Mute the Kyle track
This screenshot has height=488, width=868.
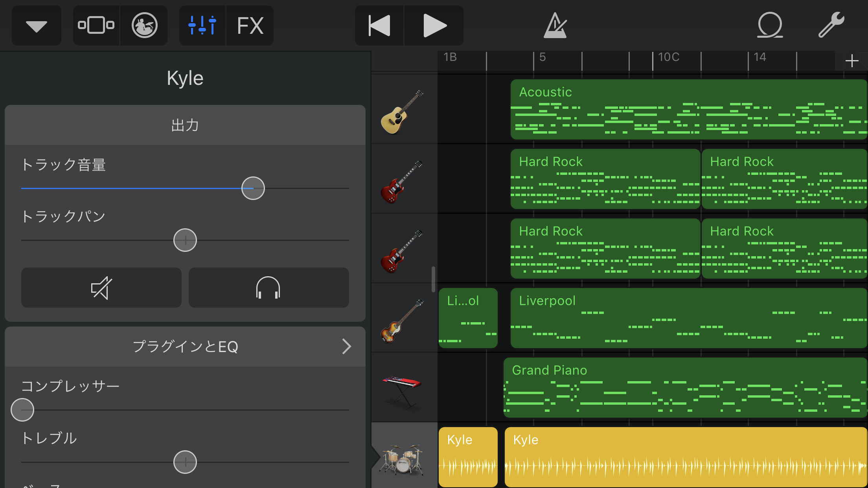click(101, 288)
